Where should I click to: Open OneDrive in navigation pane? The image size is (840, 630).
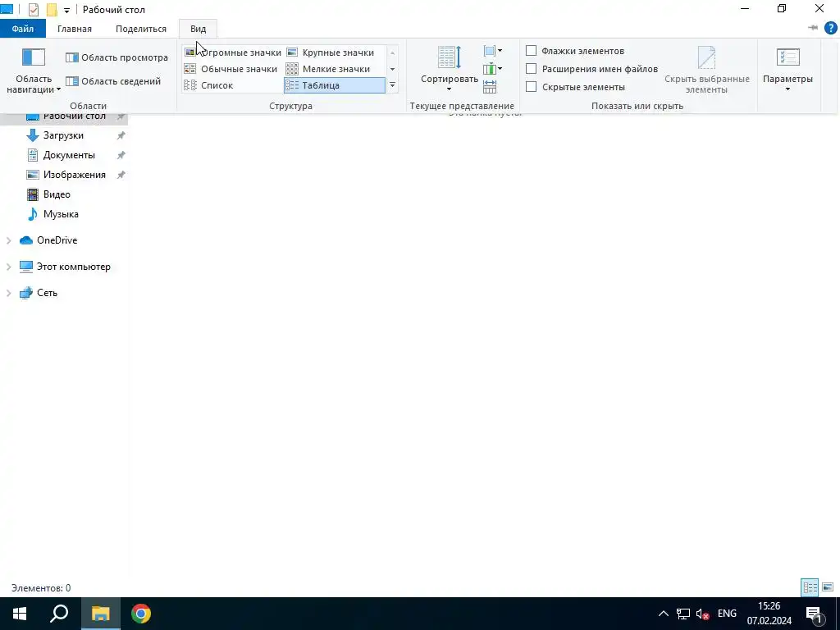click(57, 240)
